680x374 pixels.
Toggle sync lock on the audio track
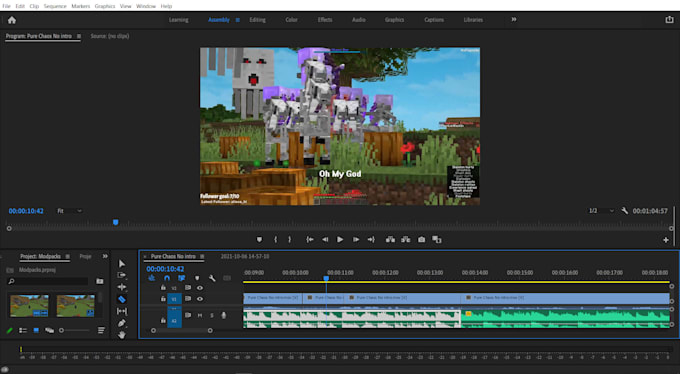click(x=188, y=315)
